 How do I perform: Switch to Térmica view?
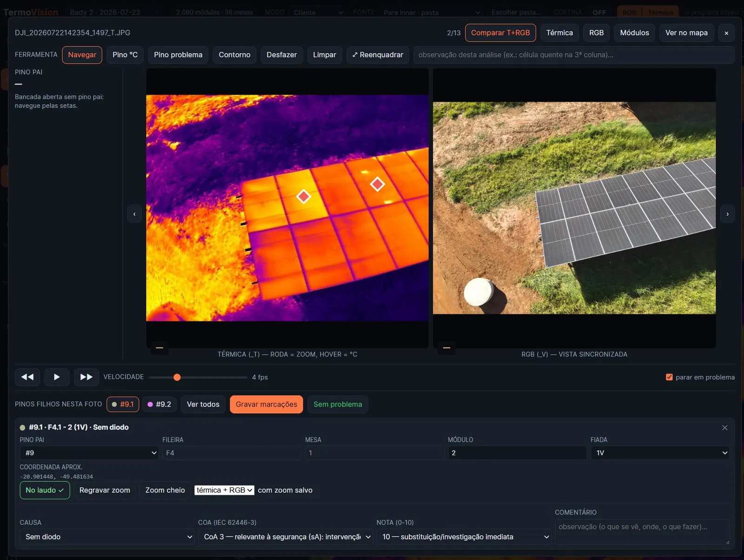click(x=559, y=33)
